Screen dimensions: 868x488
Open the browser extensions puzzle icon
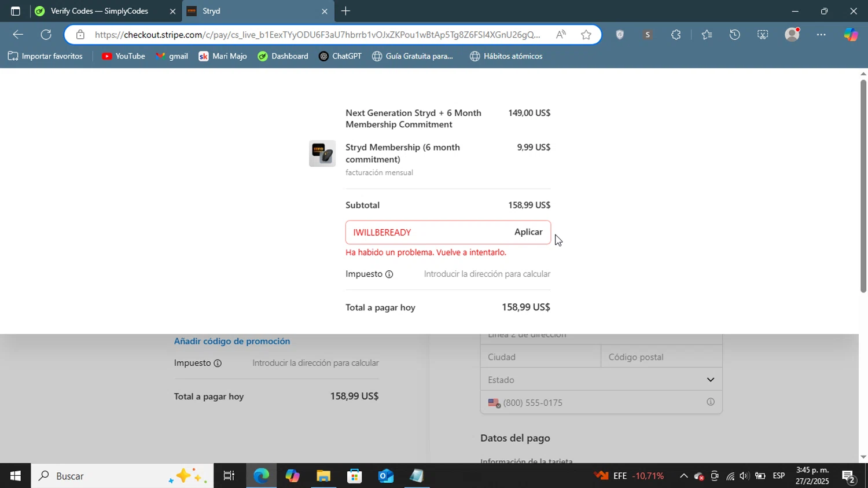tap(676, 35)
